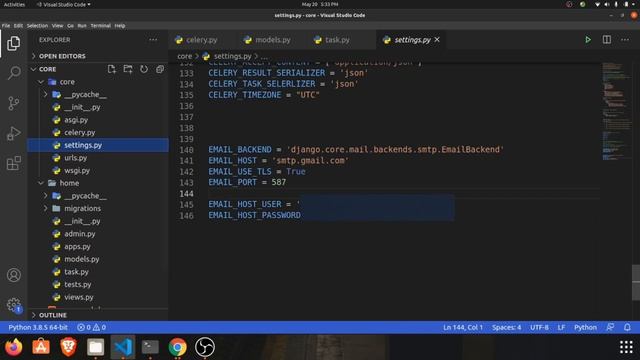This screenshot has width=640, height=360.
Task: Change end of line sequence LF
Action: (x=561, y=327)
